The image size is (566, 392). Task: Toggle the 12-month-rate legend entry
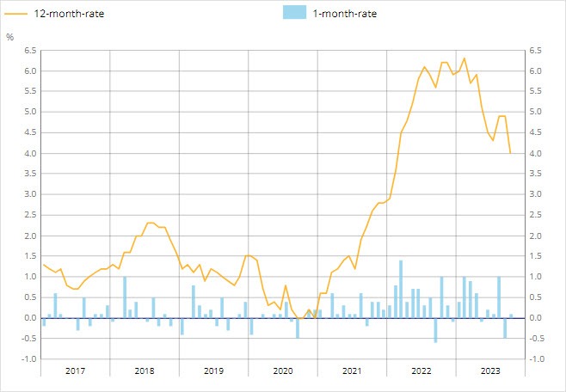(54, 14)
